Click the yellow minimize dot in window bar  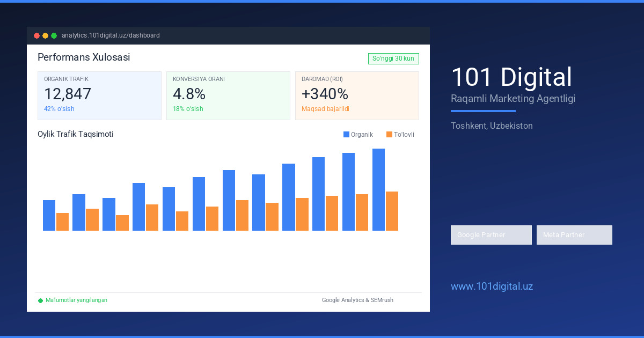(45, 36)
